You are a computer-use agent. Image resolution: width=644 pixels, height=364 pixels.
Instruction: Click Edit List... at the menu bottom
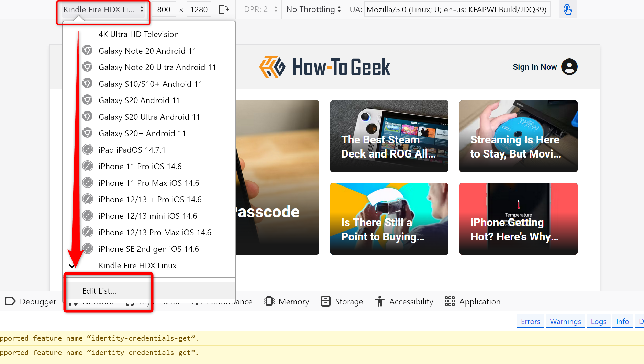[149, 291]
